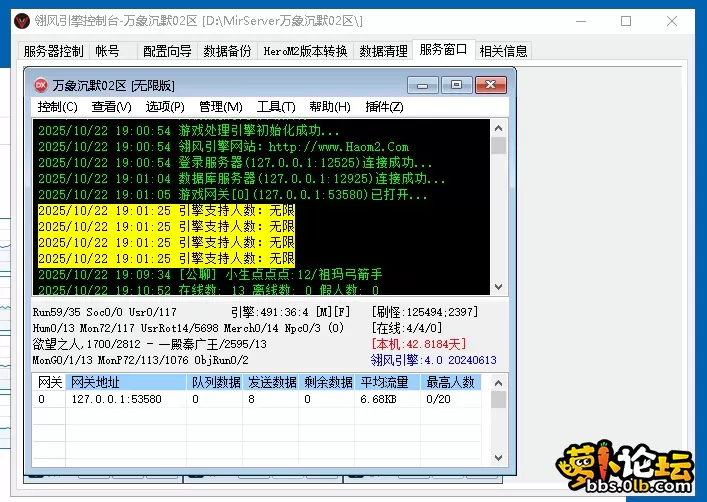The width and height of the screenshot is (707, 502).
Task: Click the 剩余数据 column header
Action: pos(326,382)
